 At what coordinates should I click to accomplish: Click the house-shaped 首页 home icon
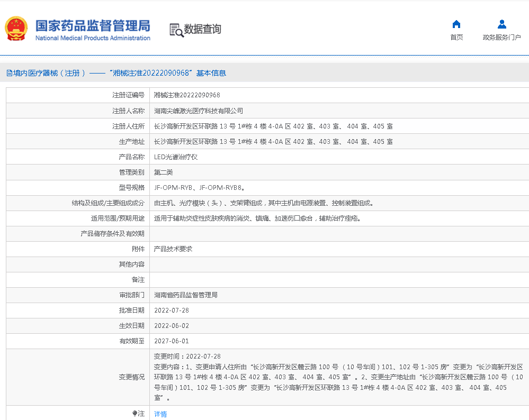[456, 24]
